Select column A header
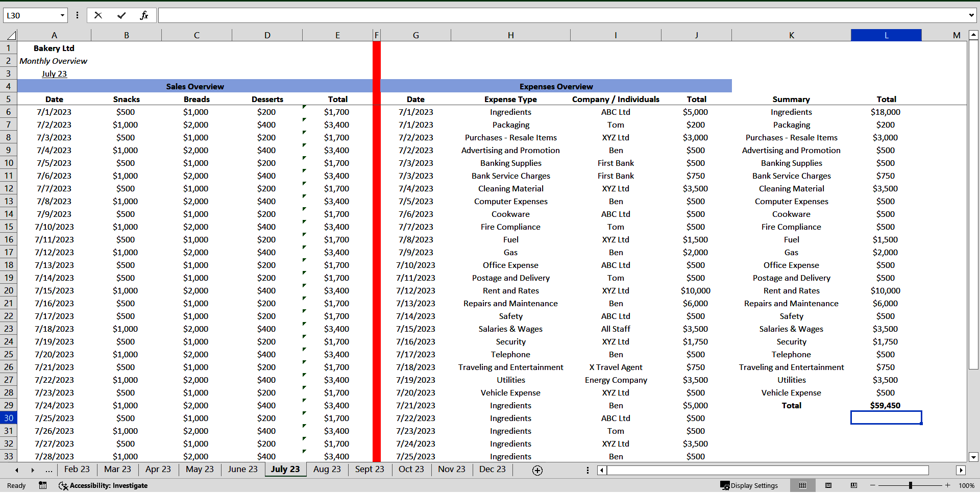Screen dimensions: 980x493 [x=54, y=35]
